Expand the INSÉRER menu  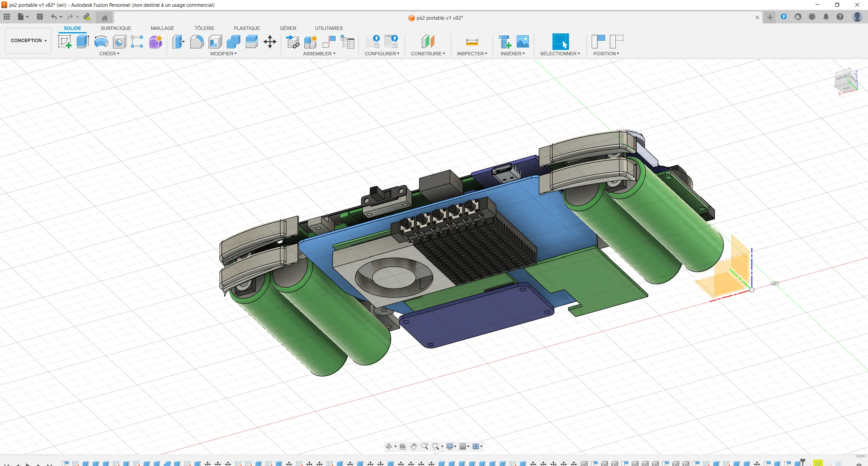(x=513, y=54)
